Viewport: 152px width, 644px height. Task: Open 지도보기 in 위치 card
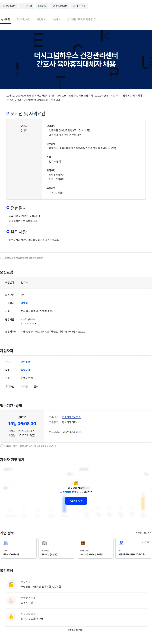[145, 542]
